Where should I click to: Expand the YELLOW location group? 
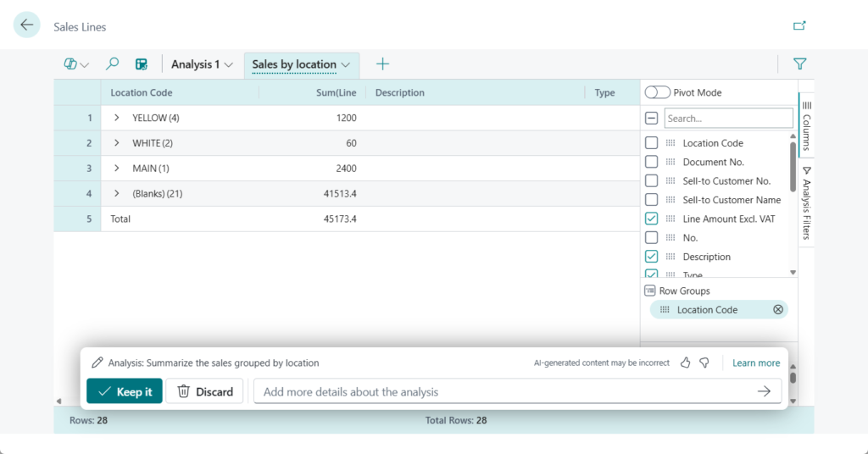[117, 118]
